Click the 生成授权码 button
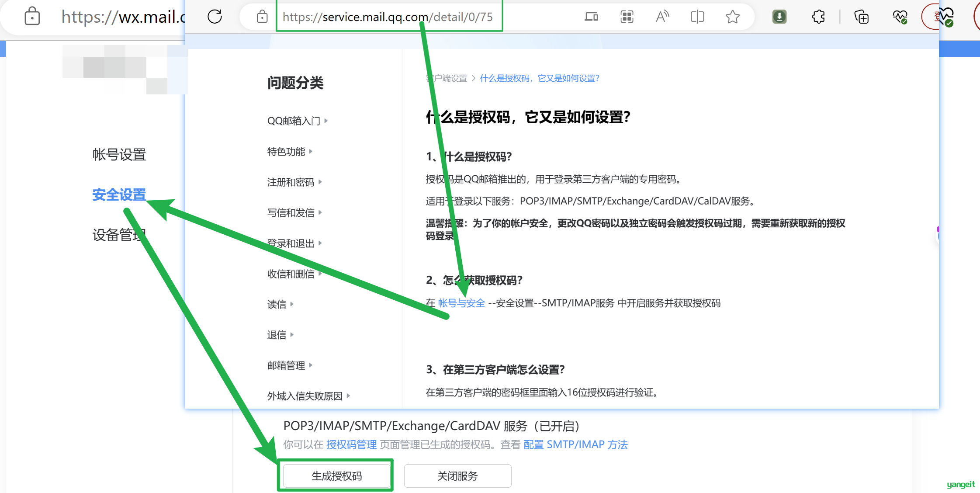This screenshot has height=493, width=980. [336, 476]
